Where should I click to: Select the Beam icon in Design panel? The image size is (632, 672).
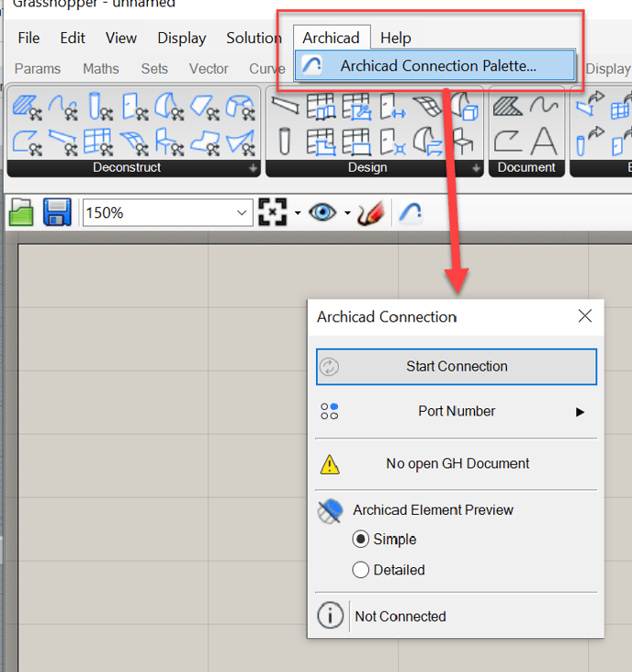[285, 105]
